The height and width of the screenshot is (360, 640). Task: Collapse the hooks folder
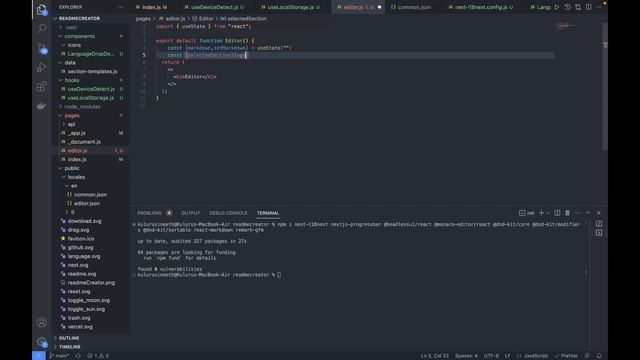pos(72,80)
